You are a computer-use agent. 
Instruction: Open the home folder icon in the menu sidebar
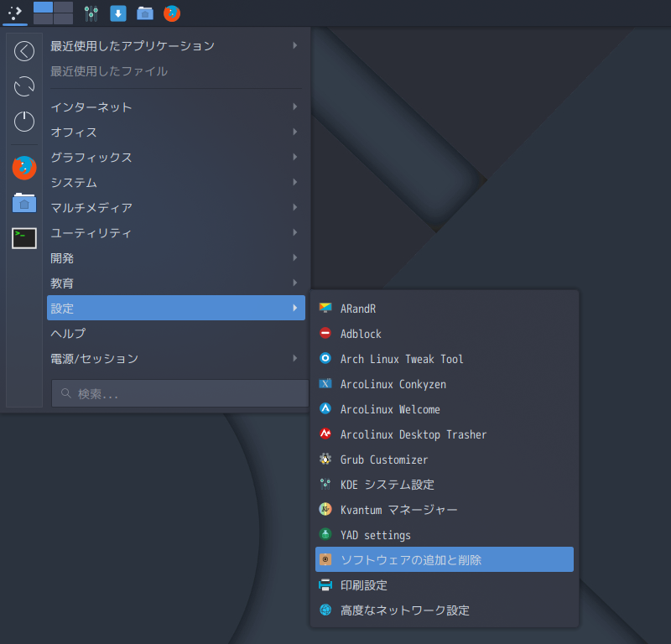click(24, 203)
